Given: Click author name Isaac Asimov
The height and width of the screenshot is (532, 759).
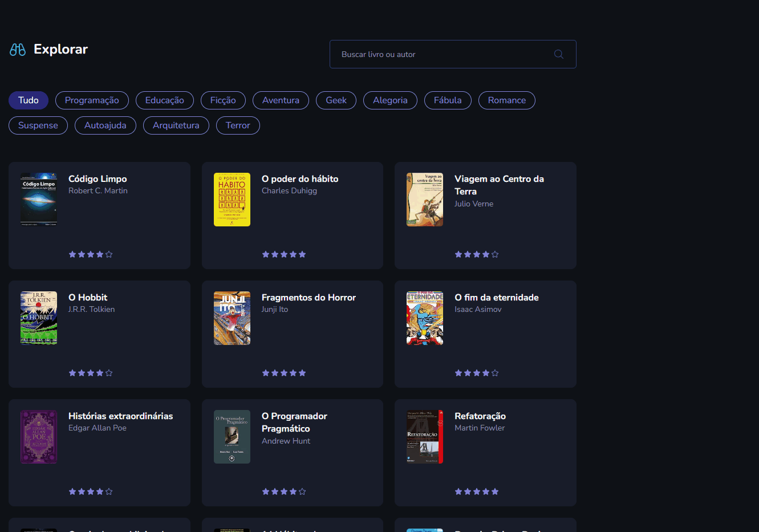Looking at the screenshot, I should [478, 310].
